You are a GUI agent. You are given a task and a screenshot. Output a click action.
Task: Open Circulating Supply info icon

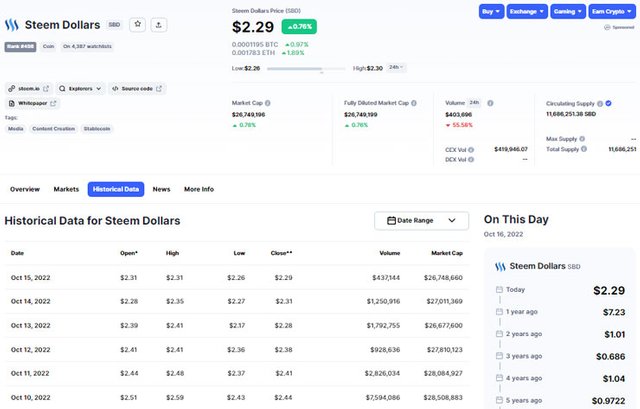(600, 104)
